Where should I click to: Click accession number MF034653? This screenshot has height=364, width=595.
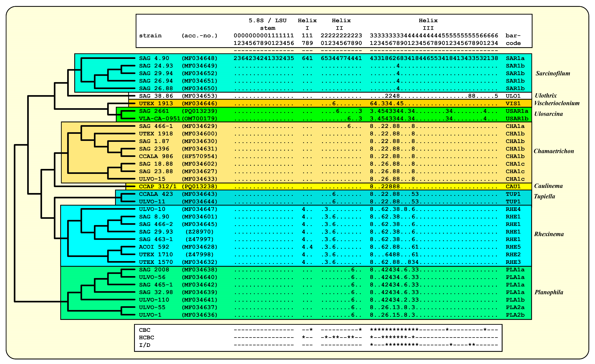click(x=199, y=96)
